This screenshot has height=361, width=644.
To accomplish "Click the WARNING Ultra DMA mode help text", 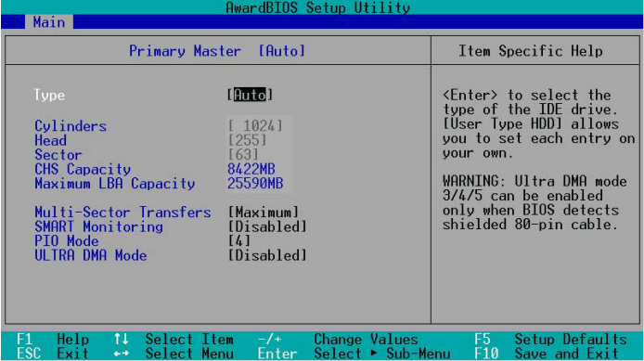I will point(535,203).
